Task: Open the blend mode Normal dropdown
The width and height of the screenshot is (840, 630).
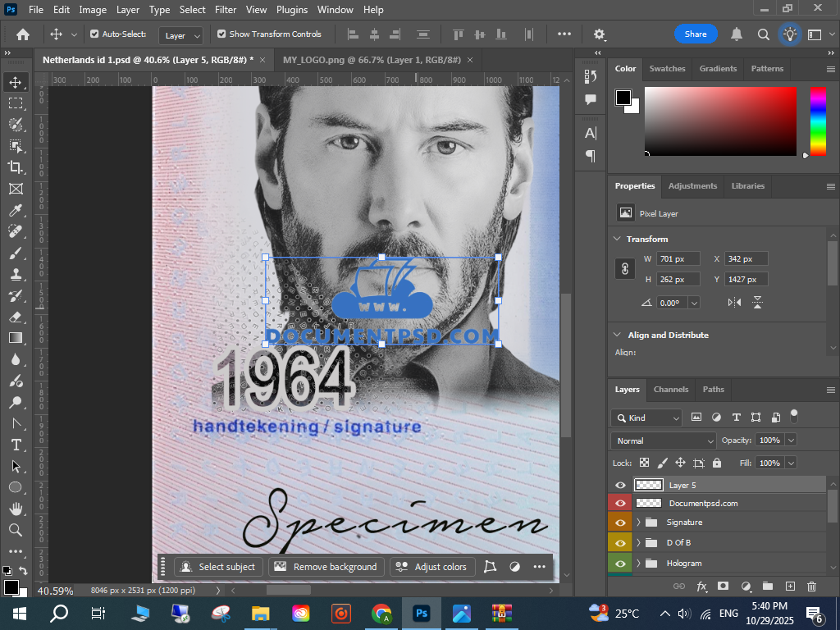Action: coord(664,441)
